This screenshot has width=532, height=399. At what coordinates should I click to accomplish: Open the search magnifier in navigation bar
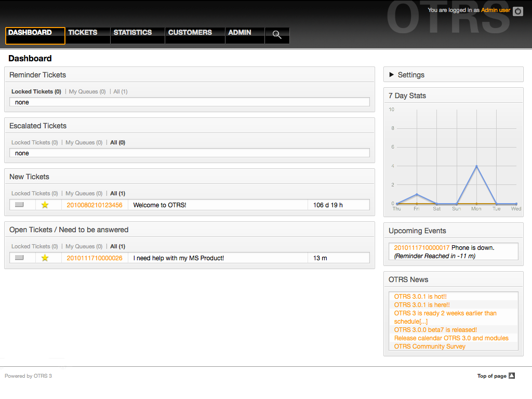click(277, 35)
